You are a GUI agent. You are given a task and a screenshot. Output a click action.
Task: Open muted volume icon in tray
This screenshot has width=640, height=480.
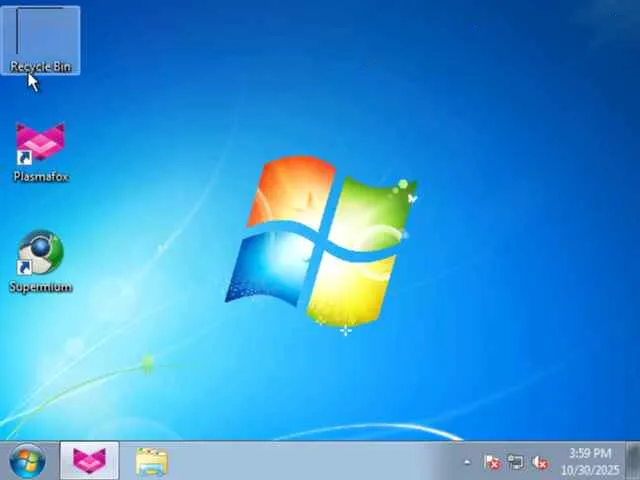coord(540,462)
